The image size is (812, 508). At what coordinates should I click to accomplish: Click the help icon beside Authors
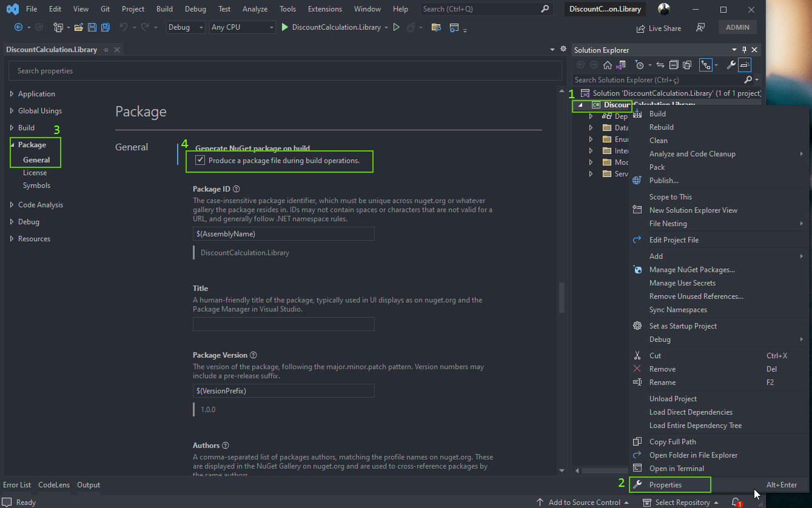click(x=226, y=446)
